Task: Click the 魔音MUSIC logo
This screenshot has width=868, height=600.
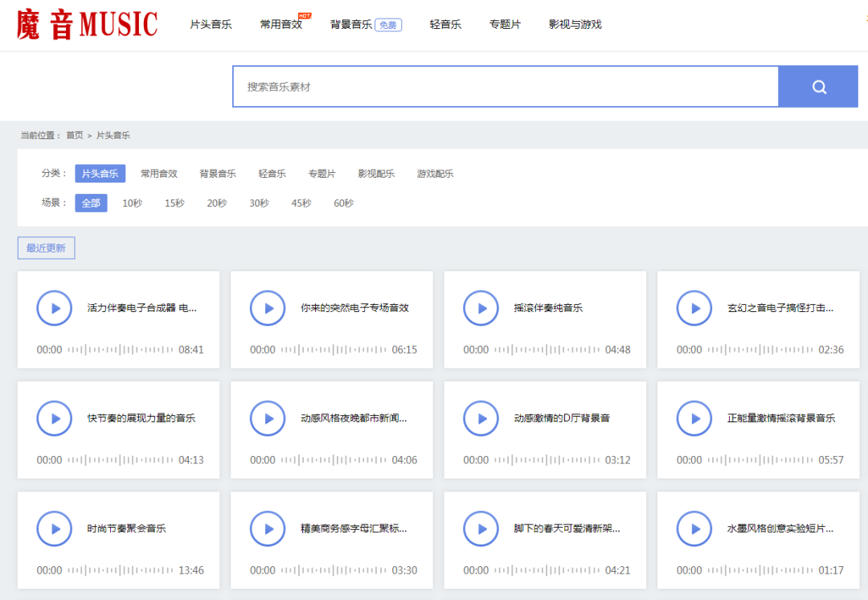Action: pos(87,24)
